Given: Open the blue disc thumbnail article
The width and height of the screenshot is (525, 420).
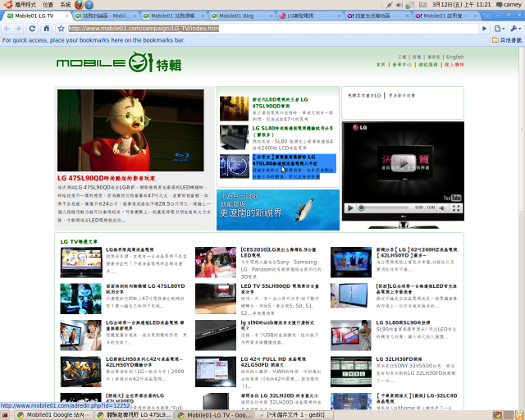Looking at the screenshot, I should 234,167.
